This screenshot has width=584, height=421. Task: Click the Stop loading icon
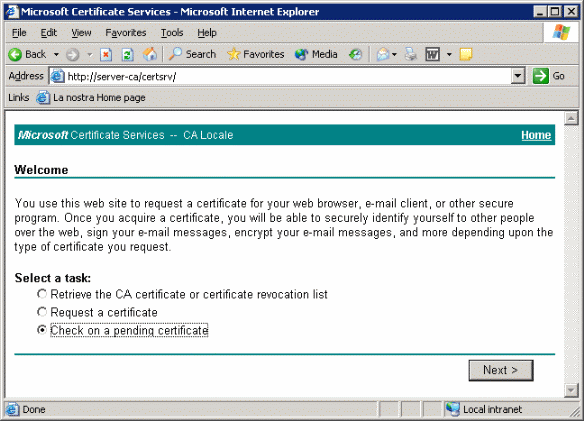point(106,55)
